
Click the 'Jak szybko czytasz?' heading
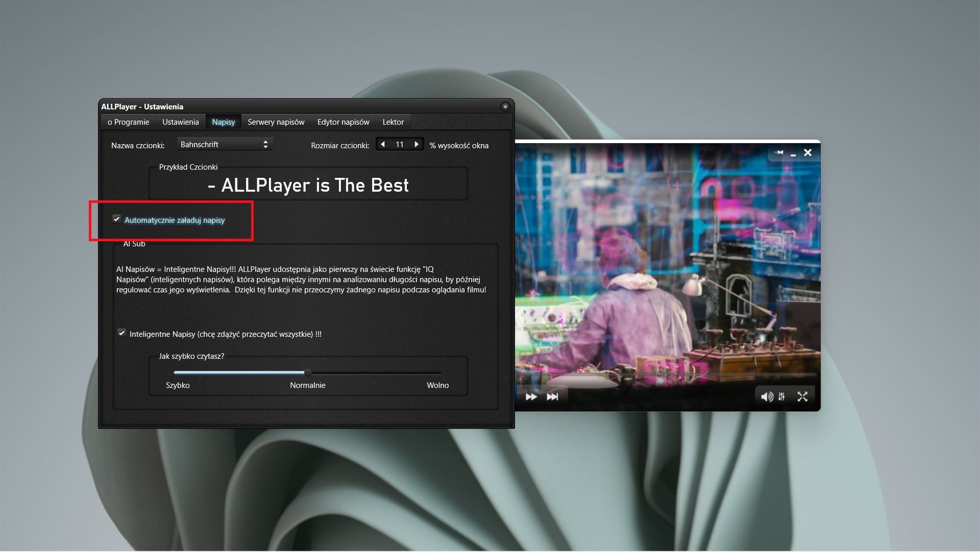pyautogui.click(x=191, y=356)
